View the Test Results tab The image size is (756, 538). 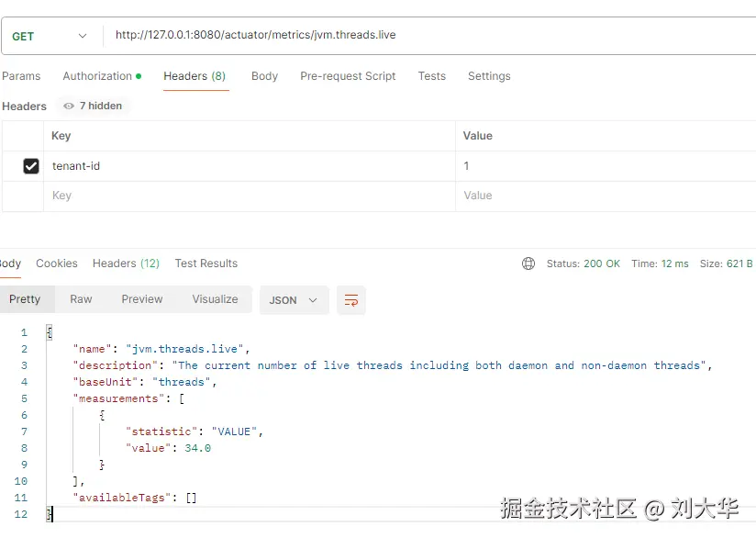(206, 263)
